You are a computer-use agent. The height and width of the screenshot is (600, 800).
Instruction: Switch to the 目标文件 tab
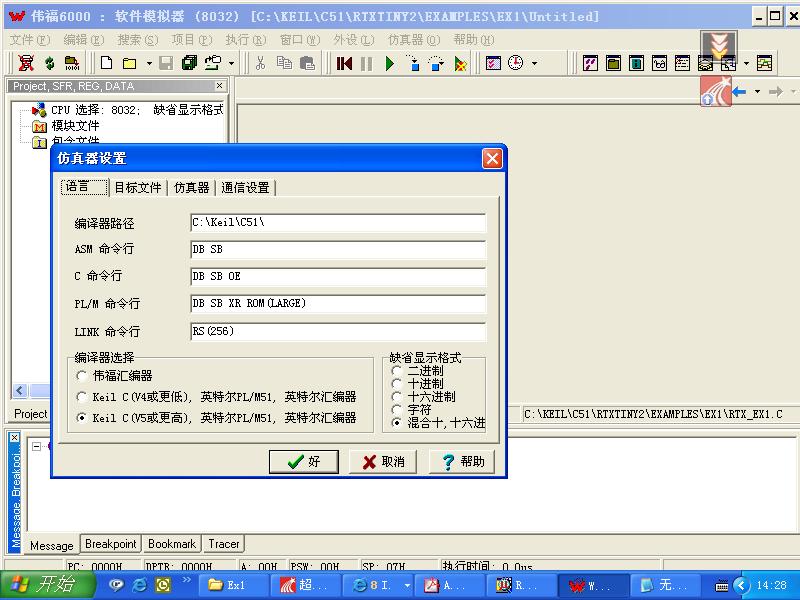tap(138, 188)
